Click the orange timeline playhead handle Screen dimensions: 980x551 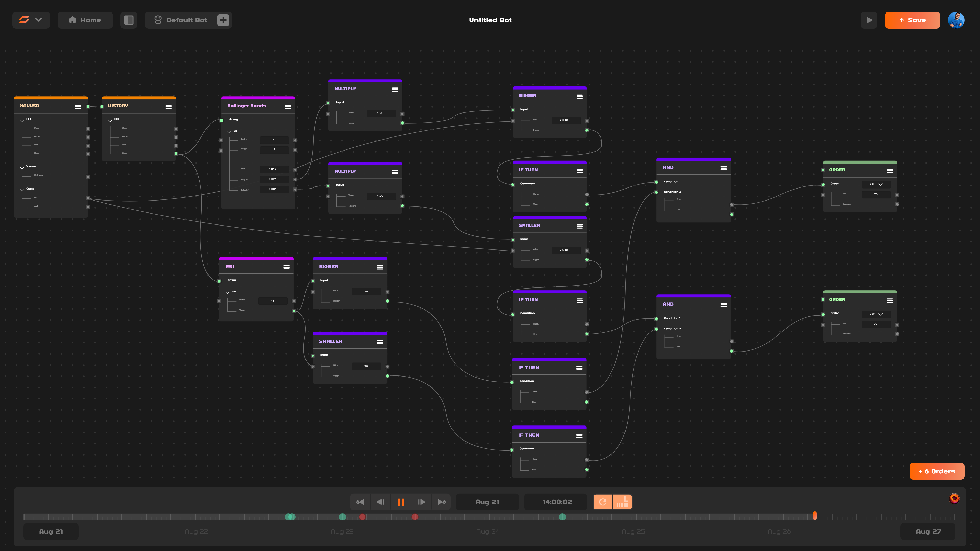coord(815,516)
